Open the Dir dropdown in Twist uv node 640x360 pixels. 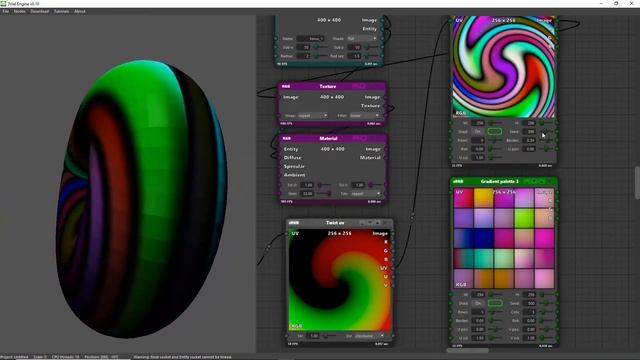point(369,336)
